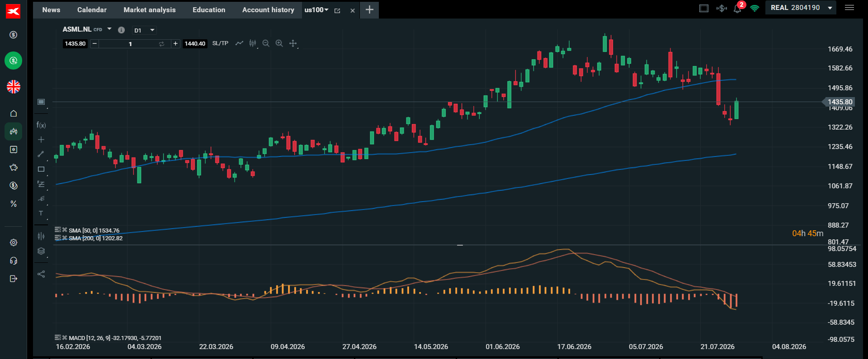Zoom out the chart

click(x=266, y=43)
